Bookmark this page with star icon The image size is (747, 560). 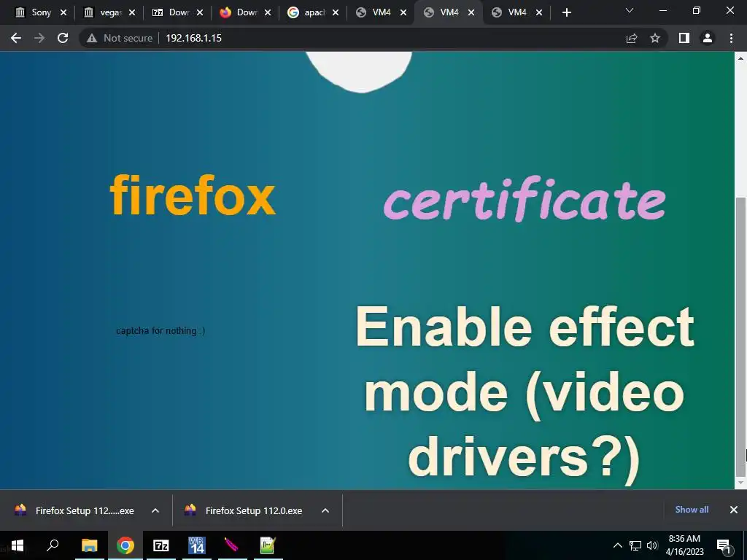pos(655,38)
